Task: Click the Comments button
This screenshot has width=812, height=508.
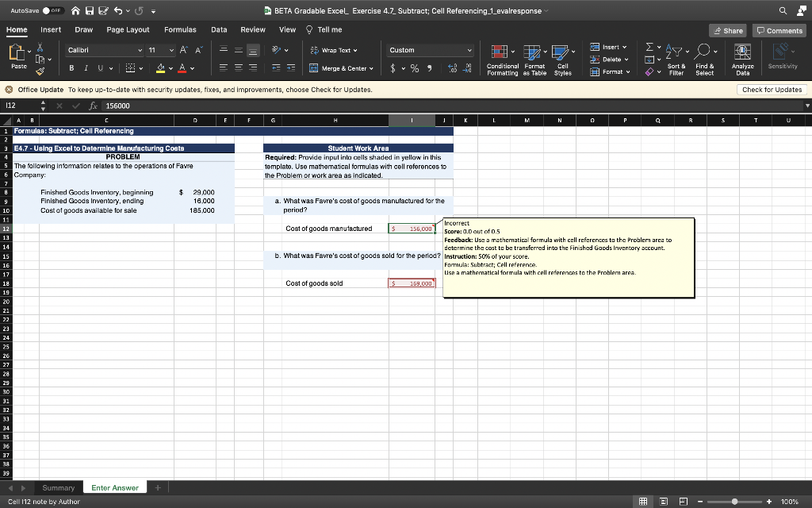Action: point(779,31)
